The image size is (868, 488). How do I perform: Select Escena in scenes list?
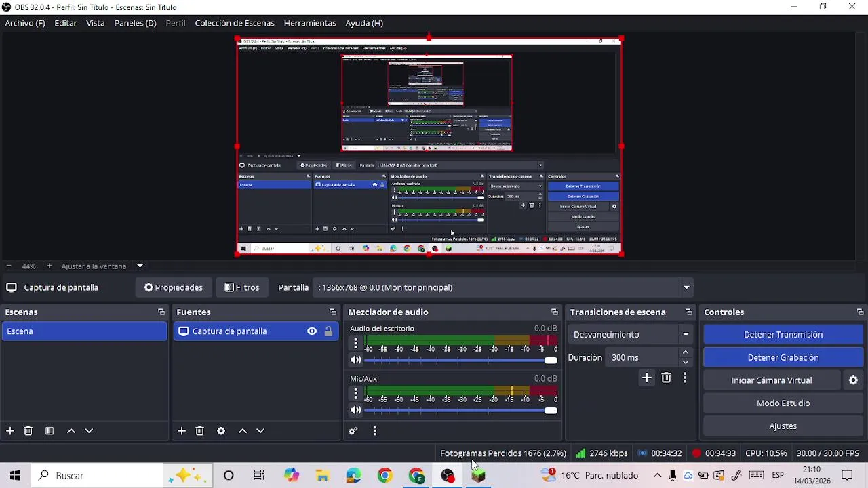click(84, 331)
